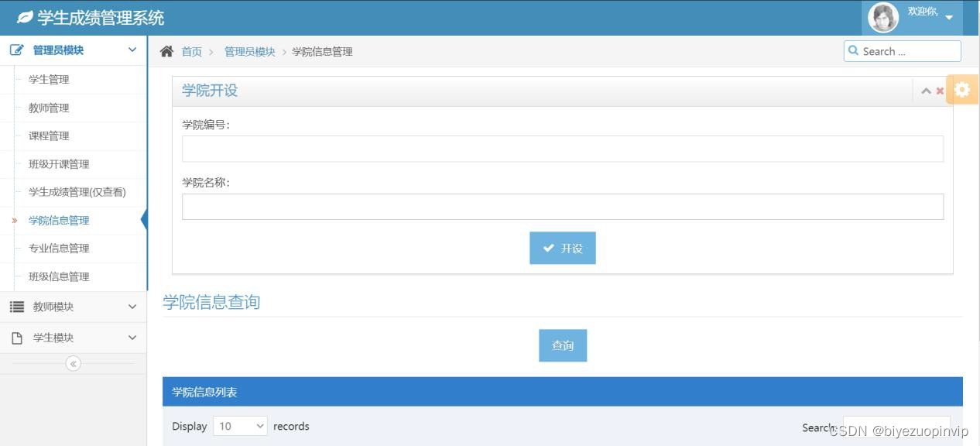Click the 学院编号 input field

coord(563,149)
